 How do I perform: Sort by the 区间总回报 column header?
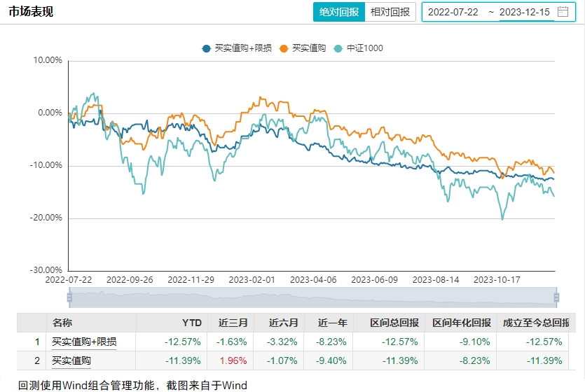point(394,323)
